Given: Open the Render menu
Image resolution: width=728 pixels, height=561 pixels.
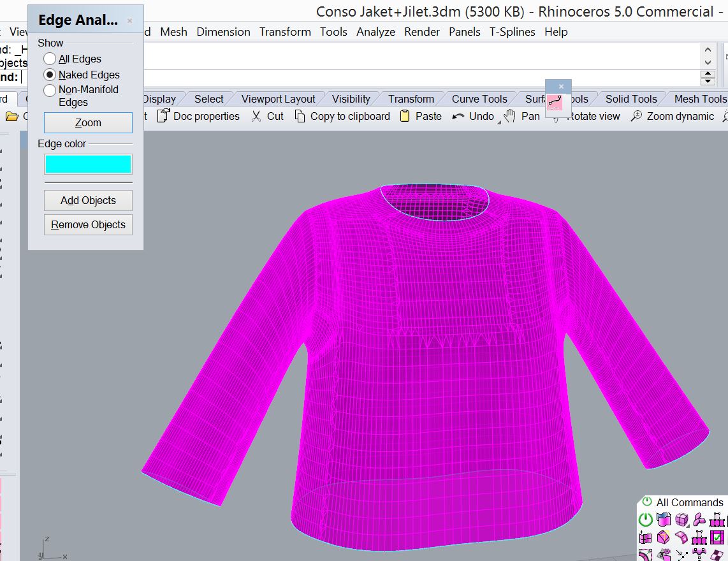Looking at the screenshot, I should (x=422, y=32).
